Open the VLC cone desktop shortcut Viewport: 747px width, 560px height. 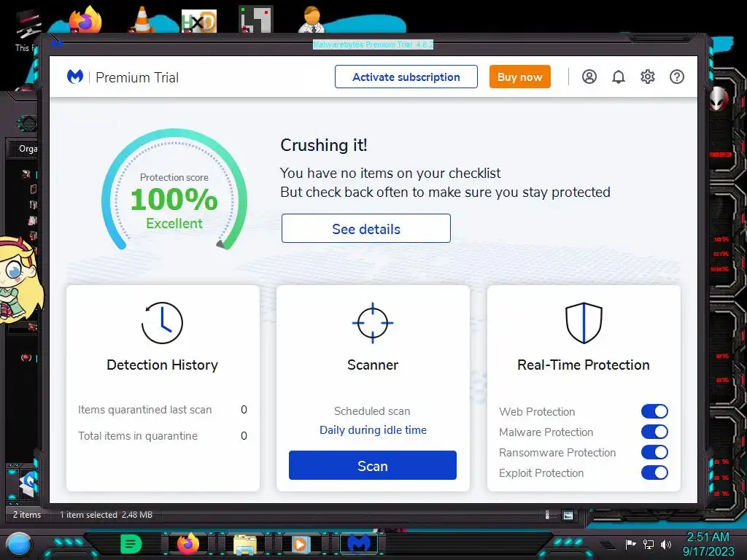pyautogui.click(x=142, y=19)
